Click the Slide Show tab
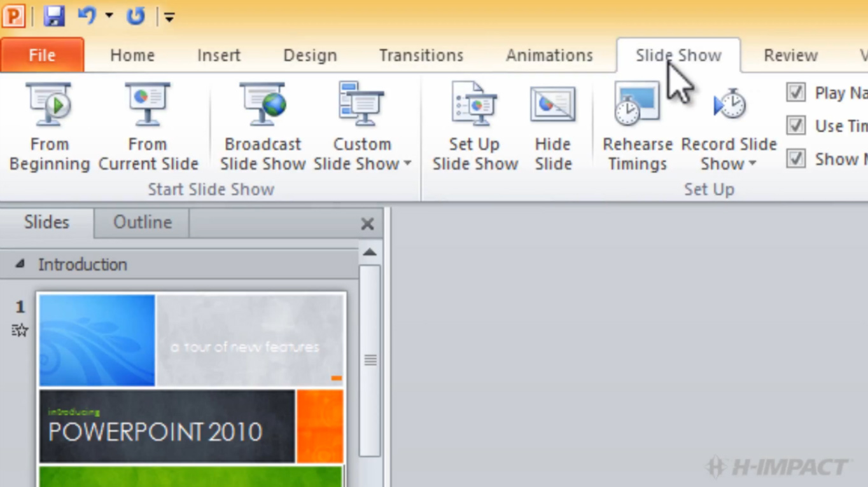Viewport: 868px width, 487px height. (x=678, y=55)
